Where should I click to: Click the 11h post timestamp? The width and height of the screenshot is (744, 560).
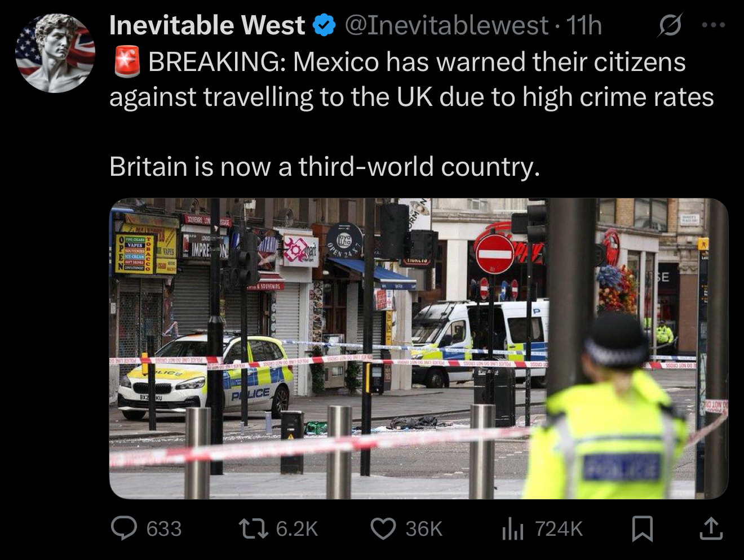(584, 25)
